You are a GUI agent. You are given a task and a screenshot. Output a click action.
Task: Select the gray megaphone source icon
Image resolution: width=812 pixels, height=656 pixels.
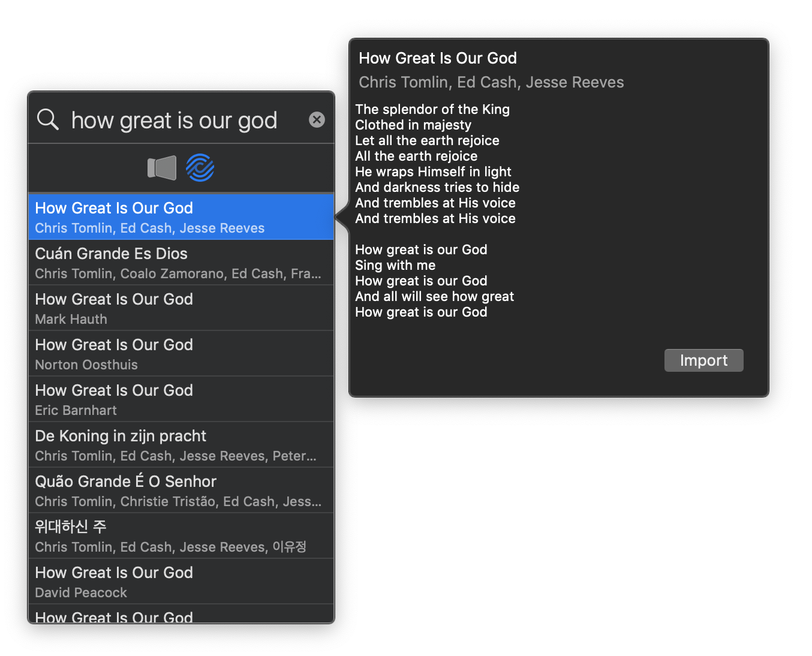point(162,168)
